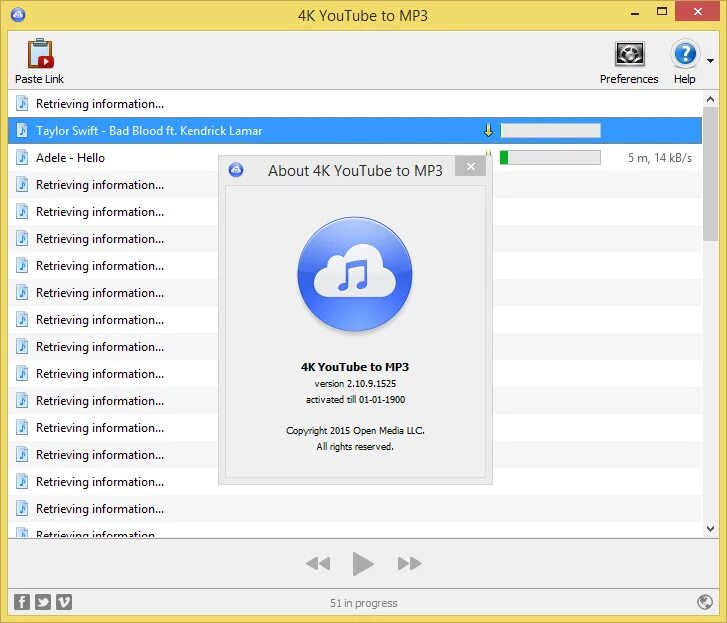Maximize the 4K YouTube to MP3 window
727x623 pixels.
662,12
